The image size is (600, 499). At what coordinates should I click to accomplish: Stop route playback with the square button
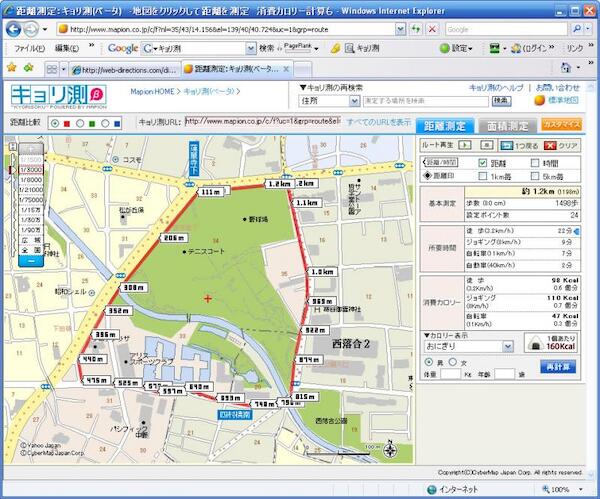[x=486, y=145]
